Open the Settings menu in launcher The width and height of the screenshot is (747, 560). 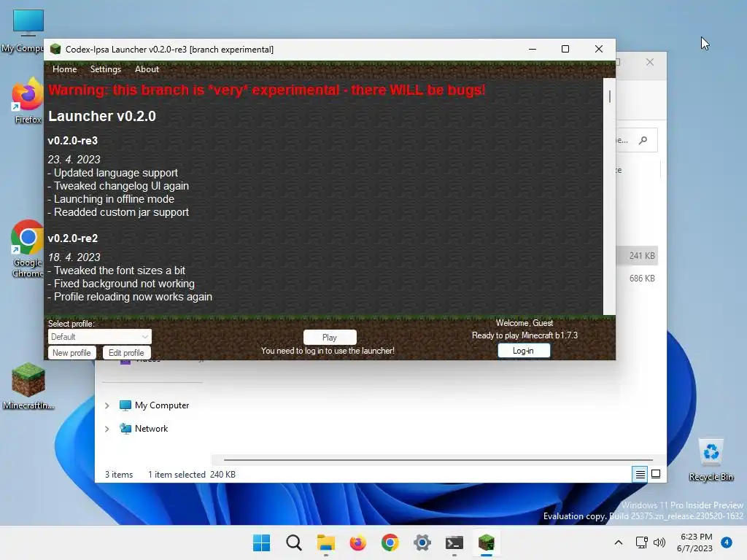[x=105, y=69]
